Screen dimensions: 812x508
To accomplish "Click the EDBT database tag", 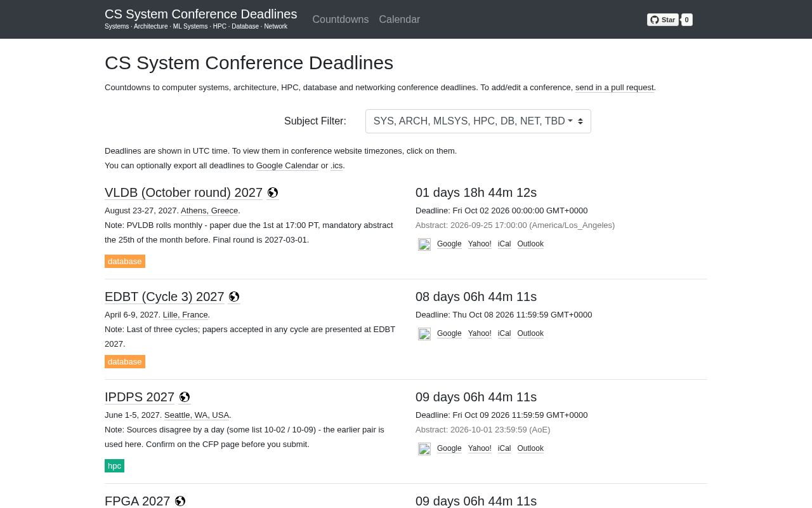I will (125, 362).
